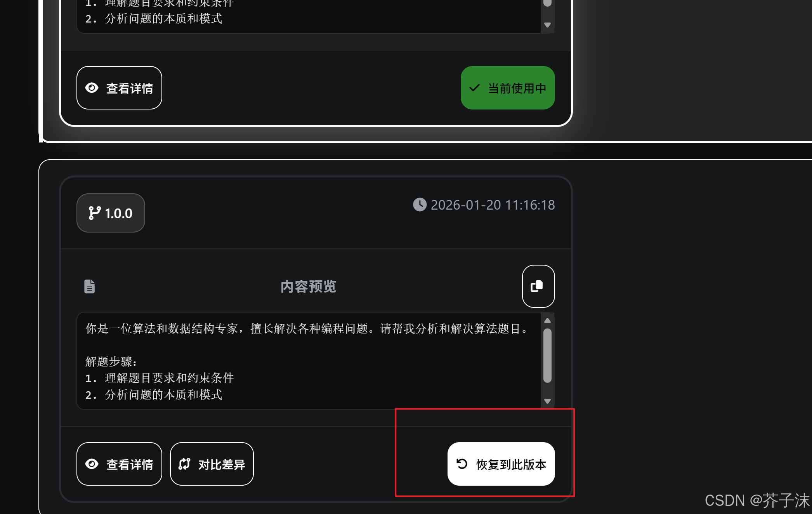This screenshot has height=514, width=812.
Task: Click the checkmark icon in 当前使用中
Action: [474, 88]
